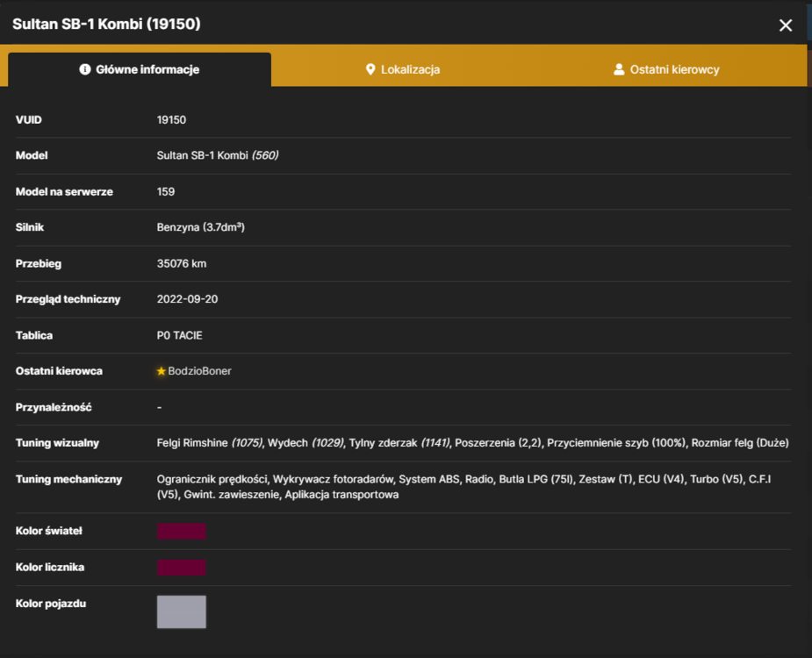Click the plate value P0 TACIE
Image resolution: width=812 pixels, height=658 pixels.
pos(180,335)
